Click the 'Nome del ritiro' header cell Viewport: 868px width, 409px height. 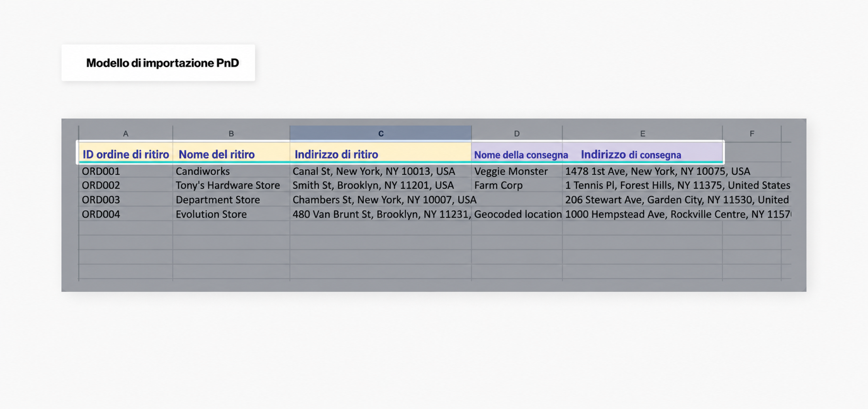(x=231, y=153)
